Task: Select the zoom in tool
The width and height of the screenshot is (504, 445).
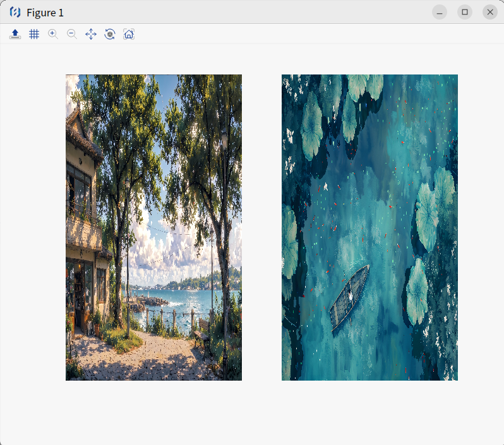Action: point(53,34)
